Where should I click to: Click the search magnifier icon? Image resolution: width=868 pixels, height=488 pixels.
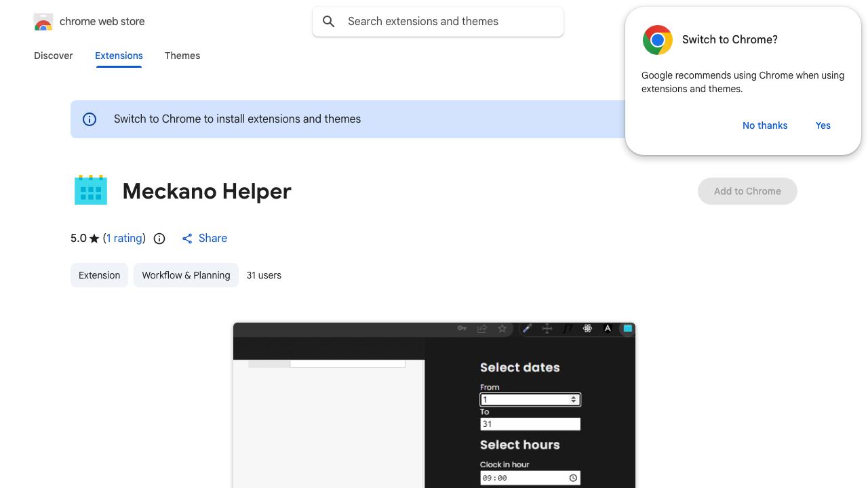coord(329,22)
